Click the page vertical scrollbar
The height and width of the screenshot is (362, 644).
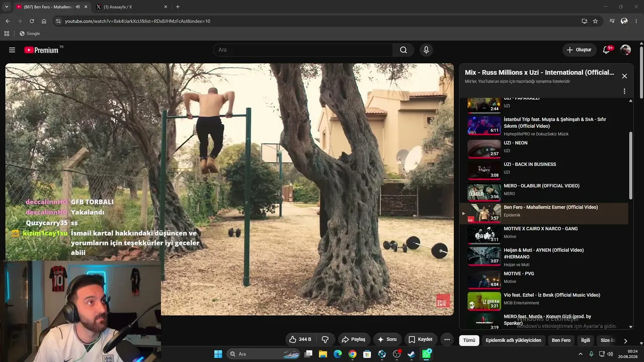641,73
